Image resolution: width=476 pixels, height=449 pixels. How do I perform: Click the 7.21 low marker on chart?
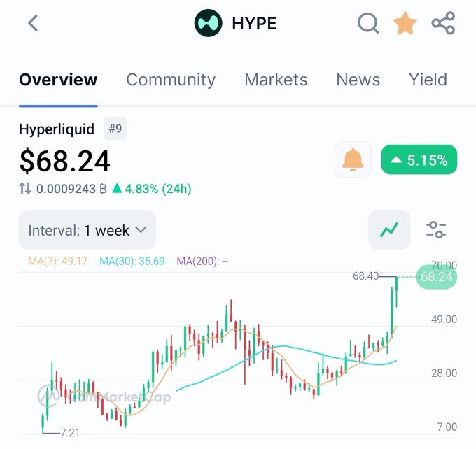[x=70, y=433]
